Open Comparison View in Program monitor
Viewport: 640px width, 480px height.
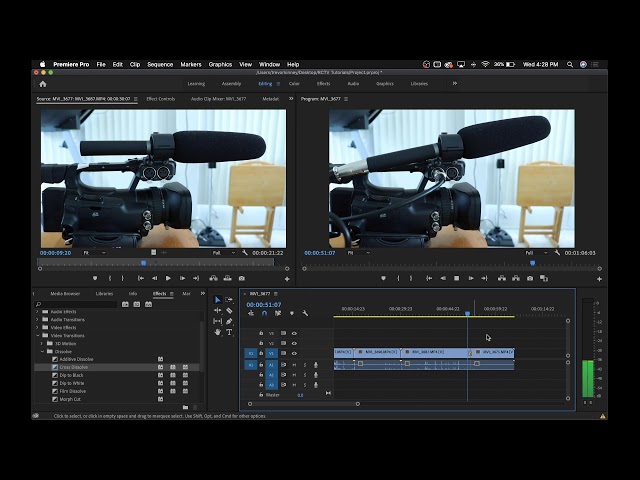point(544,278)
